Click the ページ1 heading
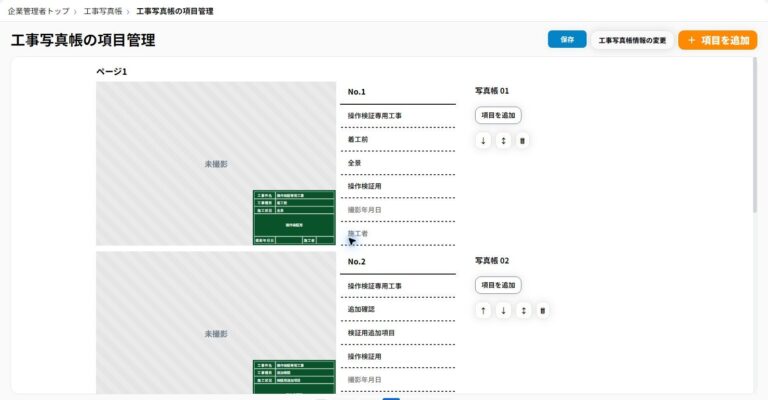 [x=112, y=71]
